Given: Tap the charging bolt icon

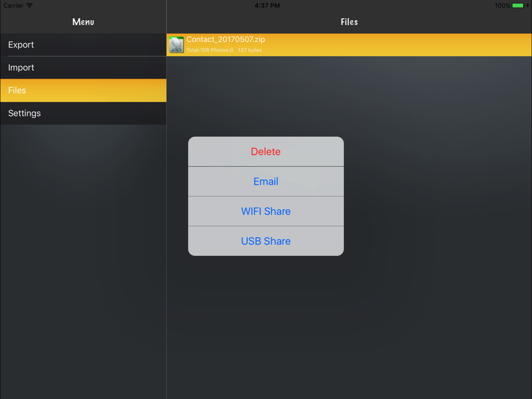Looking at the screenshot, I should [528, 5].
